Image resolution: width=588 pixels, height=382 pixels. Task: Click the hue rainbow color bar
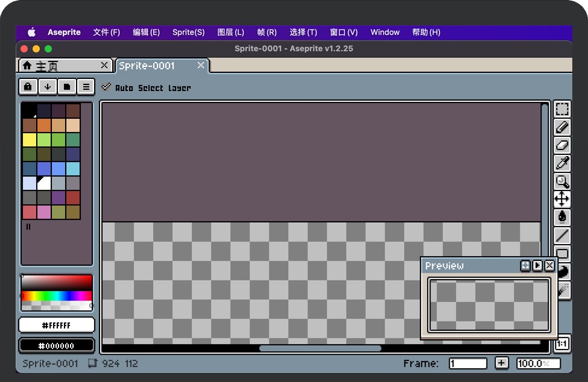coord(57,296)
